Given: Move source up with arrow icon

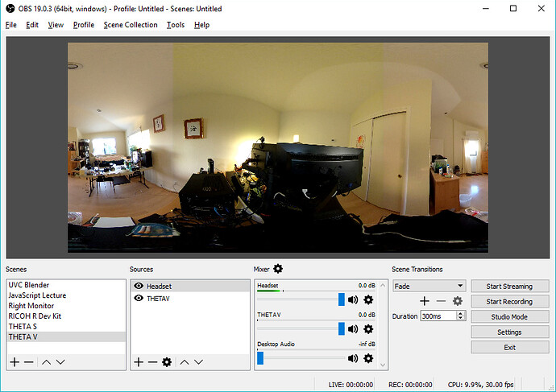Looking at the screenshot, I should tap(185, 362).
